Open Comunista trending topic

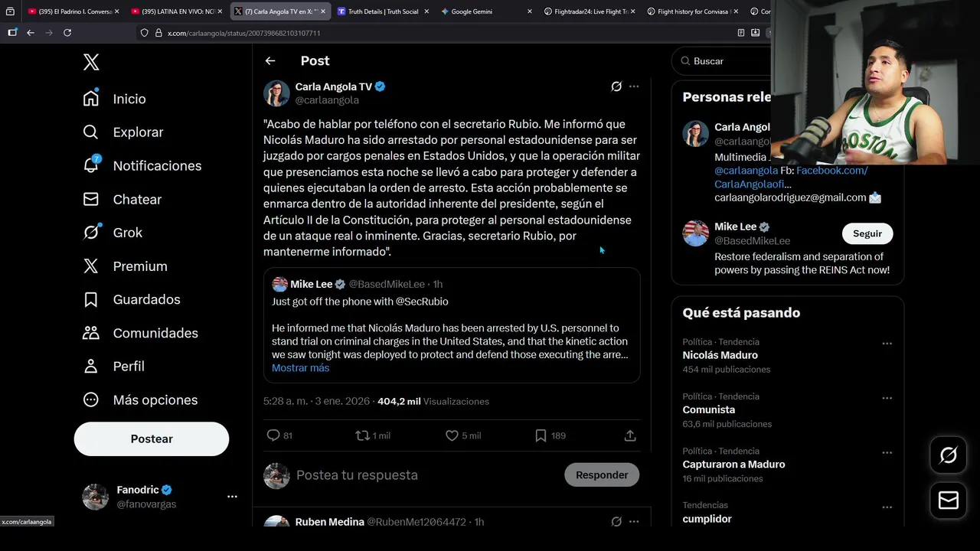(x=708, y=409)
